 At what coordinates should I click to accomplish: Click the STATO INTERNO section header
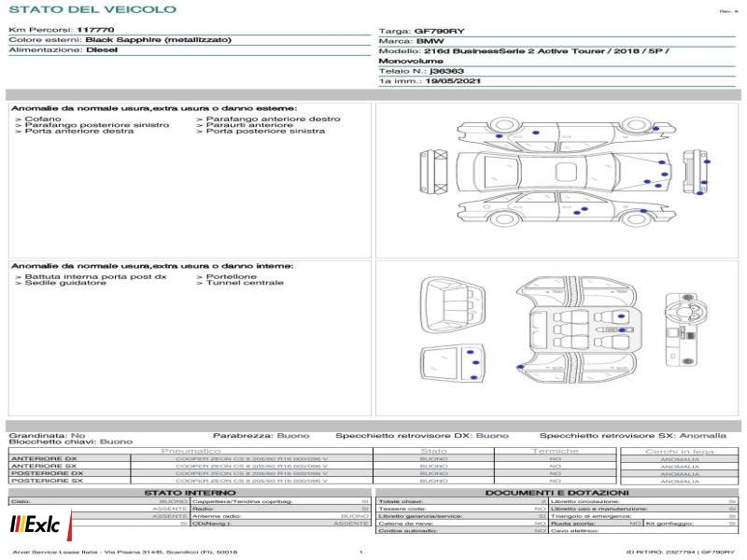[190, 493]
